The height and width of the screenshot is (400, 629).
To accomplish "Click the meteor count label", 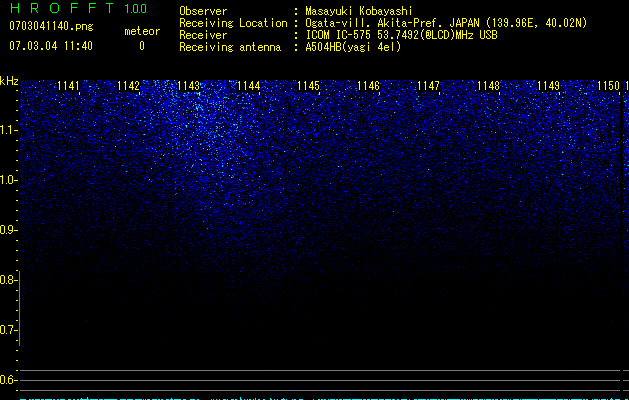I will (142, 31).
